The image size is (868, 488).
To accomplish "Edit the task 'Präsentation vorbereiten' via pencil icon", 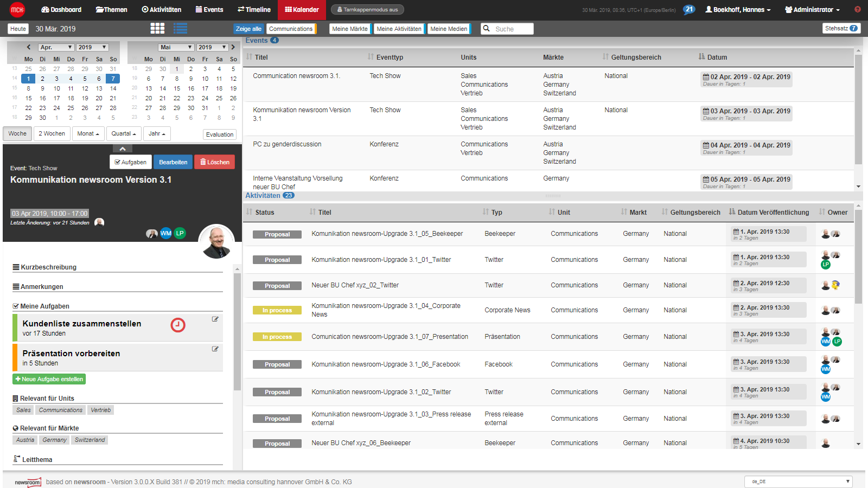I will [x=215, y=349].
